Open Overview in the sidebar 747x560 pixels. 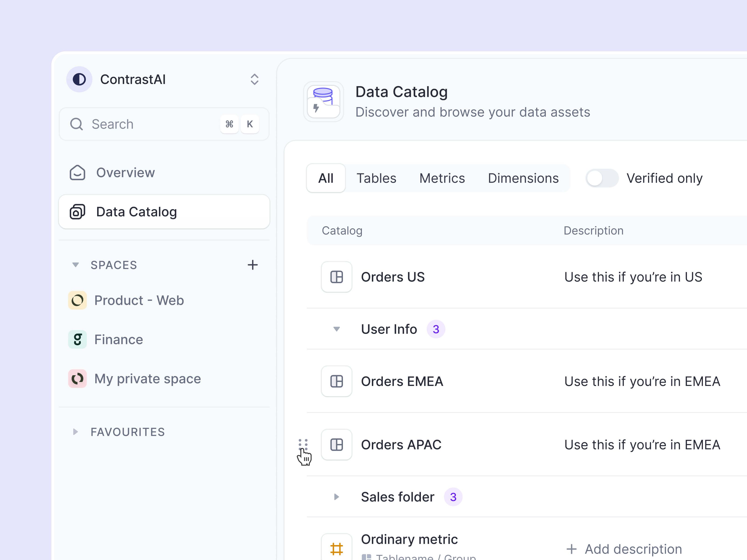[x=164, y=172]
